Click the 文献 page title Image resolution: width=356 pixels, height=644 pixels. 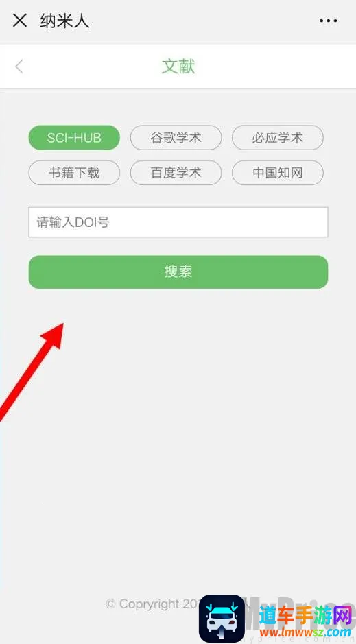[x=178, y=67]
